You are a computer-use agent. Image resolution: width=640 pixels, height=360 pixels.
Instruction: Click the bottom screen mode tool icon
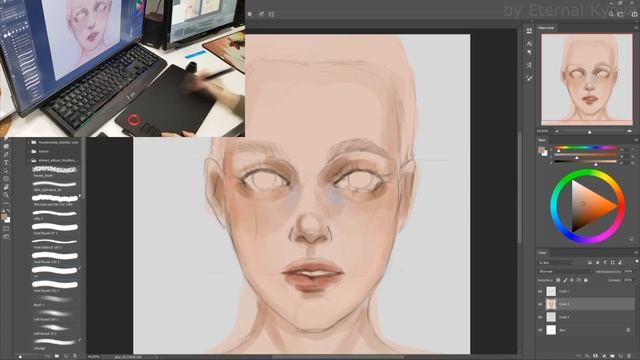click(6, 236)
